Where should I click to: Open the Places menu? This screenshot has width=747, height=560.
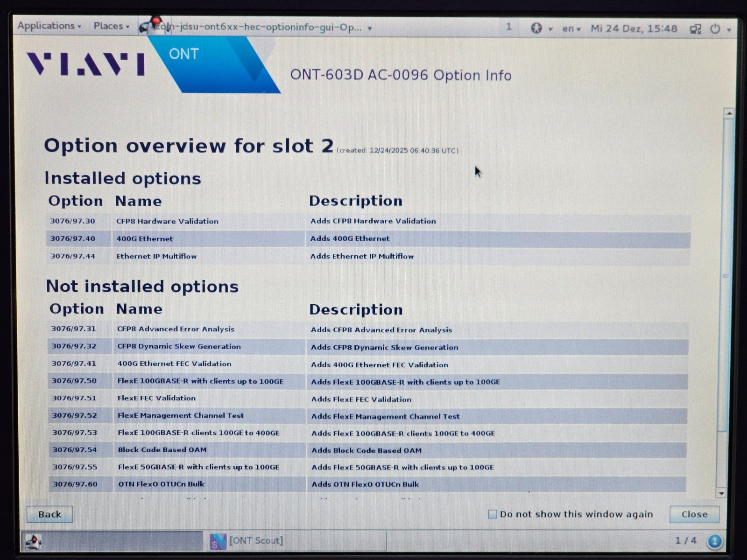(x=111, y=27)
